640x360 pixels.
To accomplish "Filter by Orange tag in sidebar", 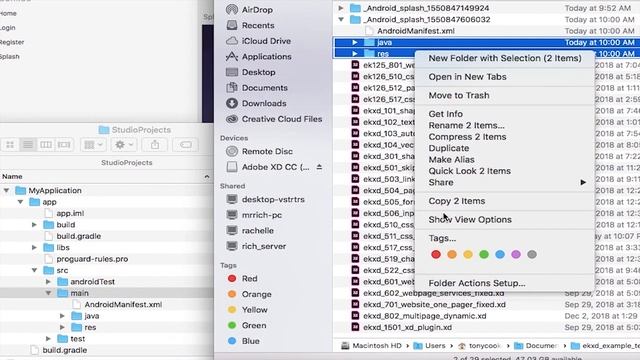I will pos(249,294).
